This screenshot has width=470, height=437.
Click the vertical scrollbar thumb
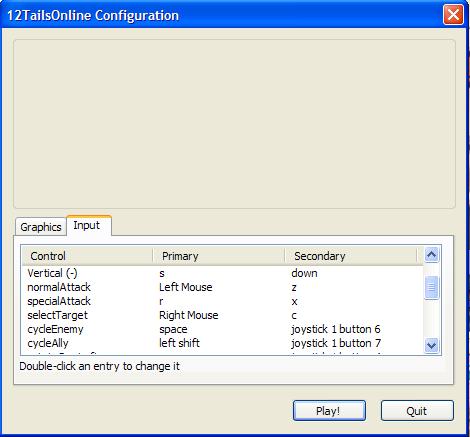[x=431, y=287]
